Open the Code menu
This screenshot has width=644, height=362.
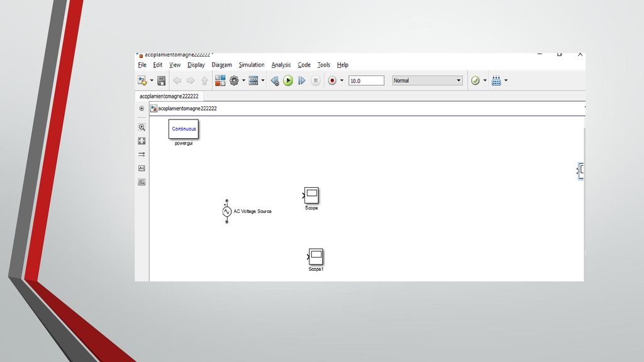tap(304, 65)
